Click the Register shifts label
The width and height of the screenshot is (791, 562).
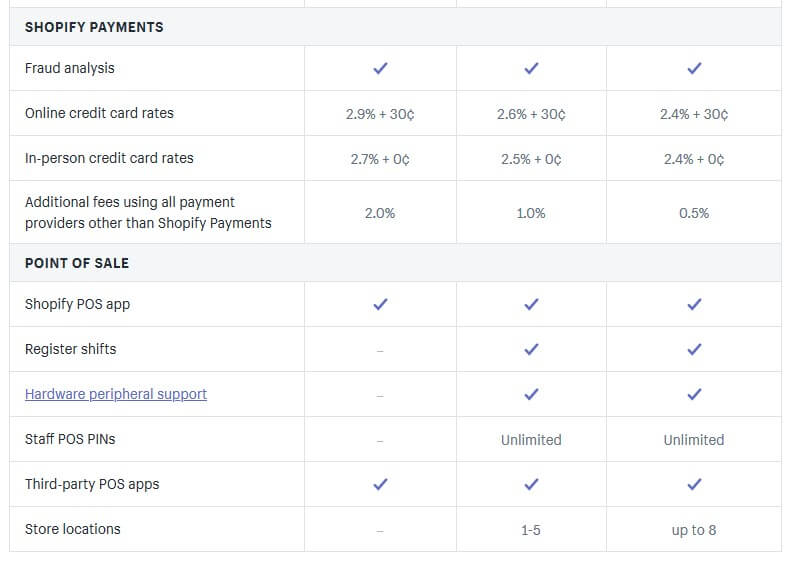[70, 349]
